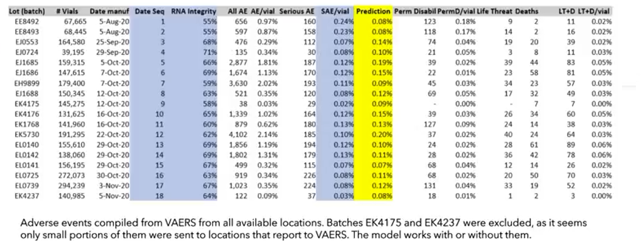
Task: Select the LT+D/vial header cell
Action: [594, 11]
